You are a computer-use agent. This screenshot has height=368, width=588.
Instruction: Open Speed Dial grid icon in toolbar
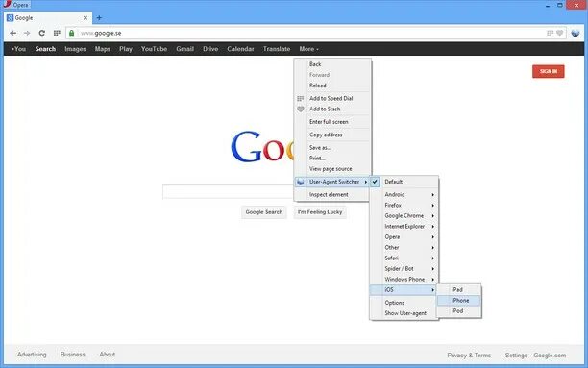tap(57, 33)
